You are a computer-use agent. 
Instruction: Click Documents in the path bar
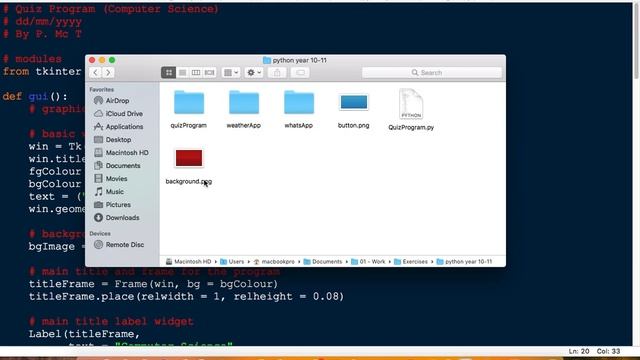[x=323, y=262]
